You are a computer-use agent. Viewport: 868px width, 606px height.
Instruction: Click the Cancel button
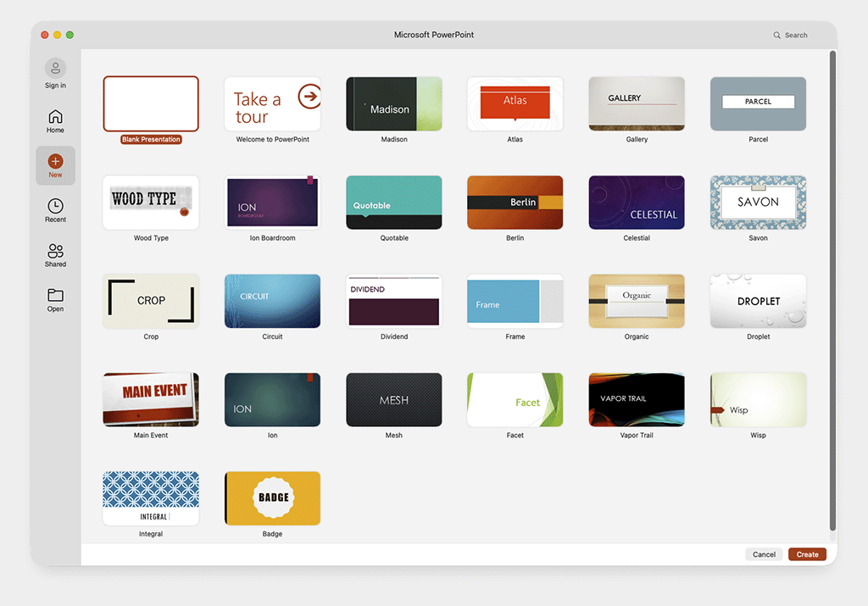coord(763,553)
